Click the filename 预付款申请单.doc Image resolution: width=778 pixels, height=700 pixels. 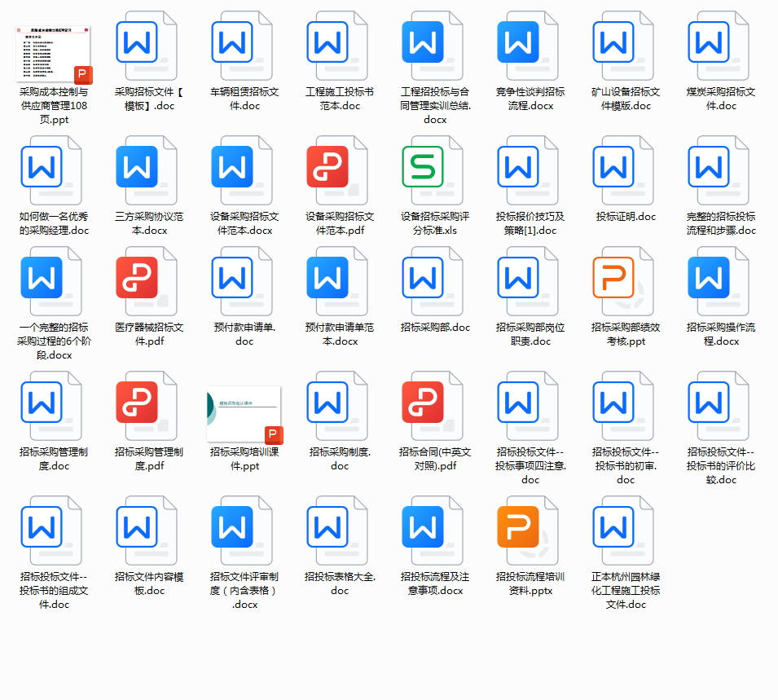(244, 334)
